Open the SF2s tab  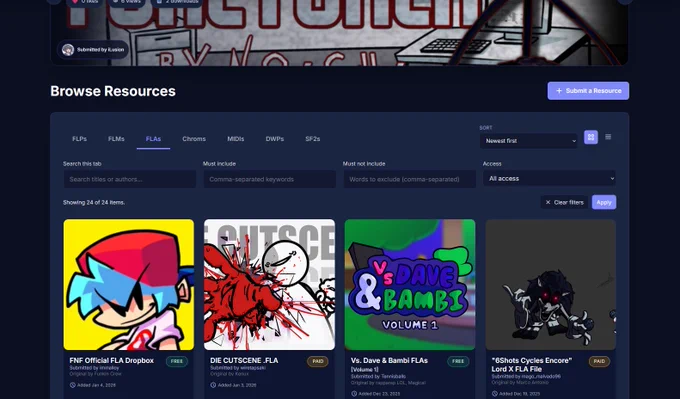click(313, 139)
